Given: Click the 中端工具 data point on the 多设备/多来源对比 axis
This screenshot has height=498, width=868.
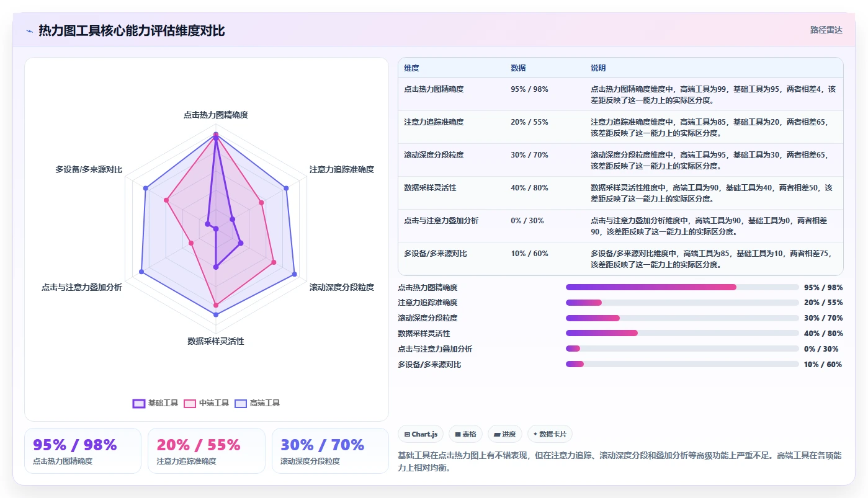Looking at the screenshot, I should tap(166, 200).
